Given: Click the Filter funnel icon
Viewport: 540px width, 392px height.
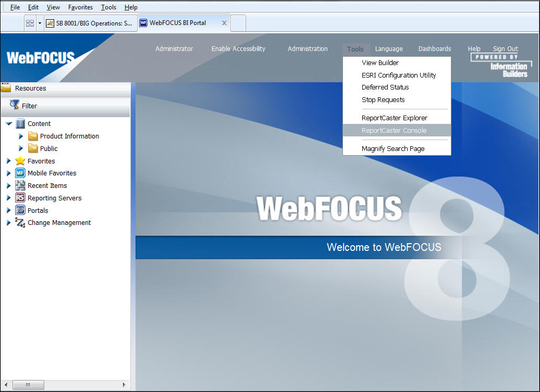Looking at the screenshot, I should pos(15,105).
